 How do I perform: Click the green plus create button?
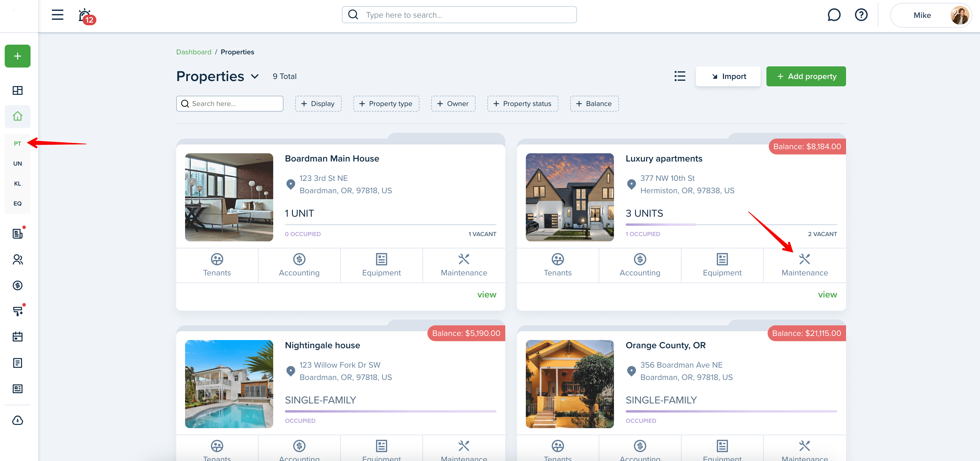coord(18,56)
